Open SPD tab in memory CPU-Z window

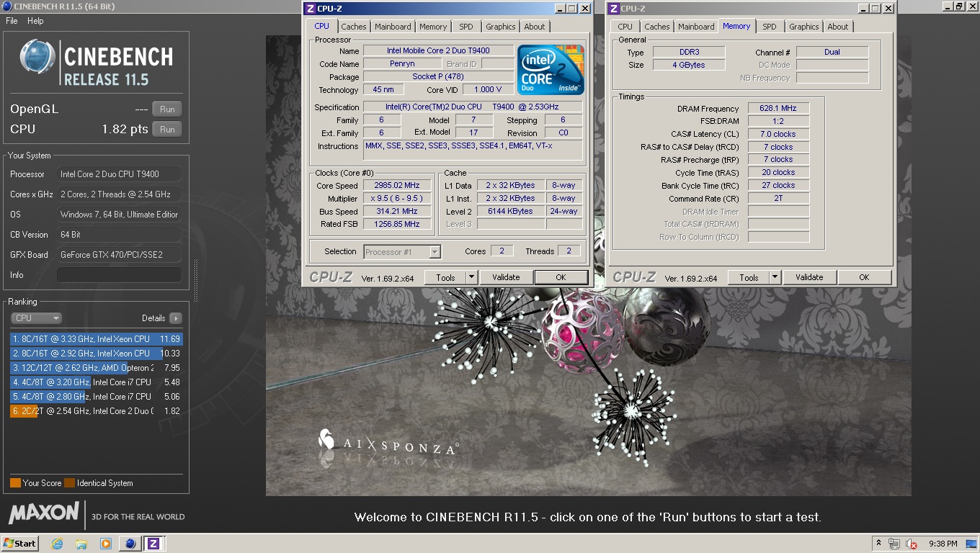click(x=770, y=27)
